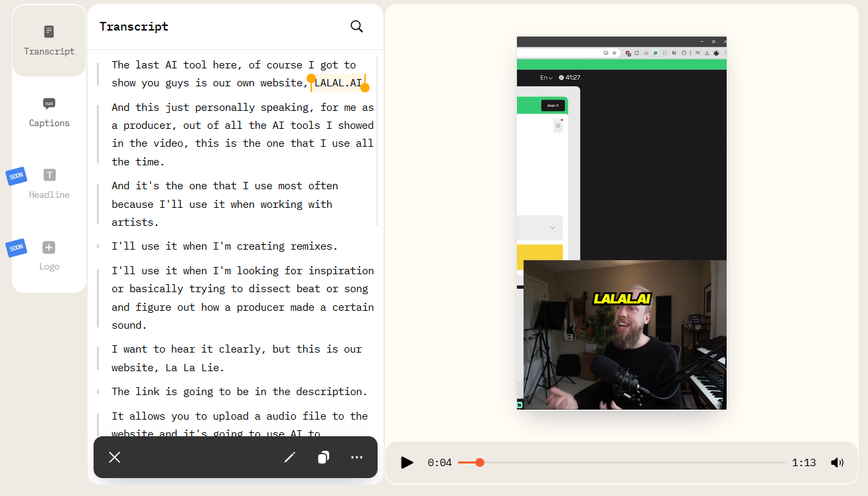The width and height of the screenshot is (868, 496).
Task: Open the three-dots more options menu
Action: [x=357, y=457]
